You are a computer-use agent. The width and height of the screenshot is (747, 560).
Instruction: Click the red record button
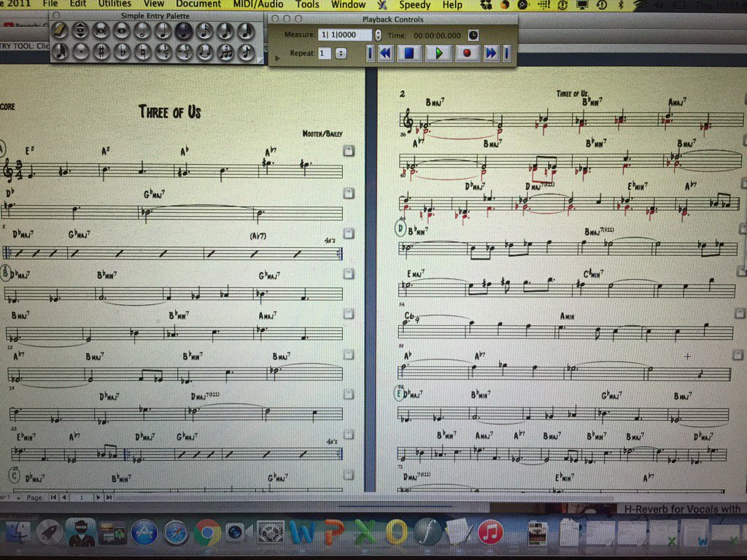pyautogui.click(x=467, y=52)
